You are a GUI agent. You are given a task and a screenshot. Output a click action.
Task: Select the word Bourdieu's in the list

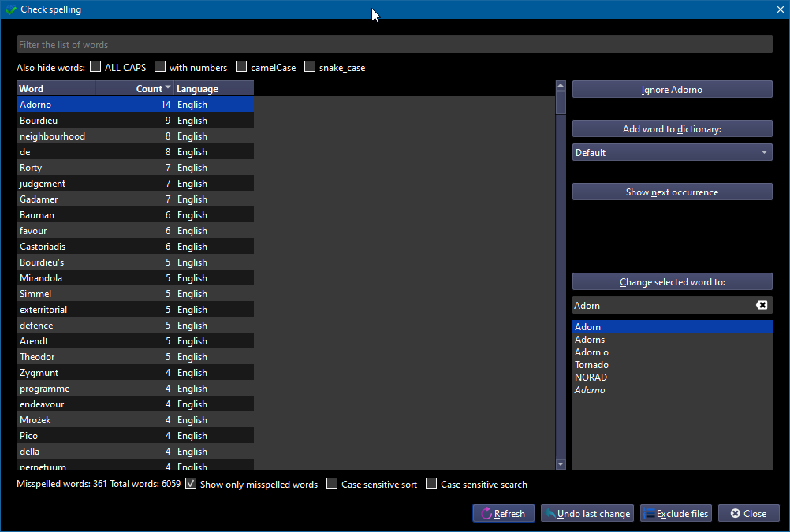tap(136, 262)
